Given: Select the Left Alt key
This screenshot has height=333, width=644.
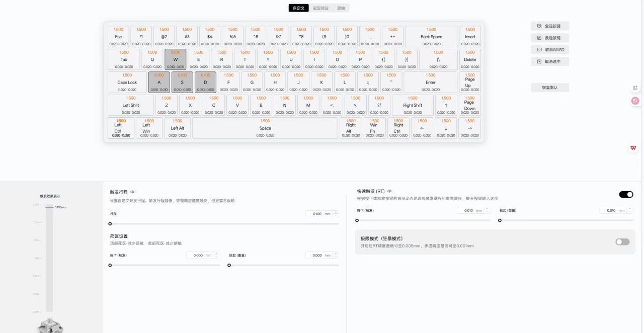Looking at the screenshot, I should [x=178, y=128].
